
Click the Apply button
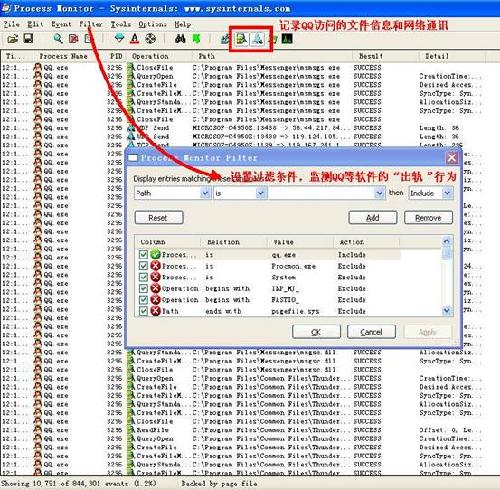[x=428, y=332]
